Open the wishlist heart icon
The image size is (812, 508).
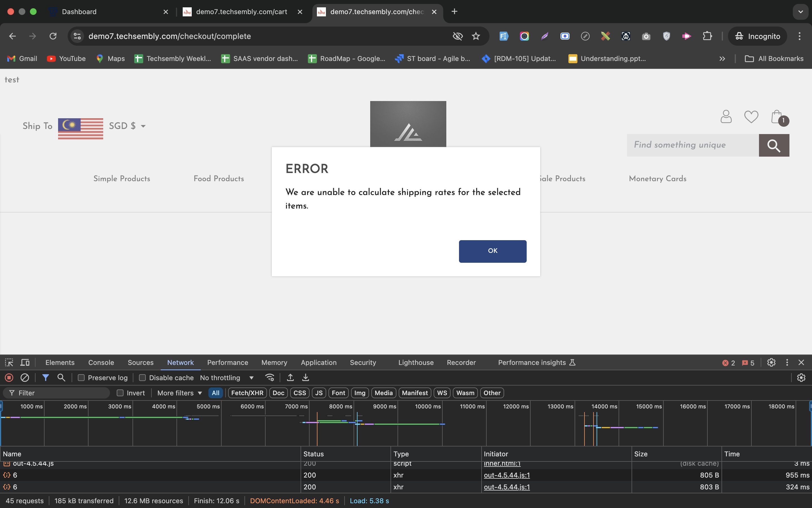tap(751, 117)
